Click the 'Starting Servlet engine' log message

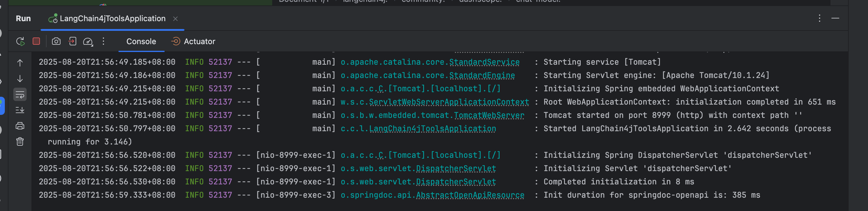(x=656, y=75)
